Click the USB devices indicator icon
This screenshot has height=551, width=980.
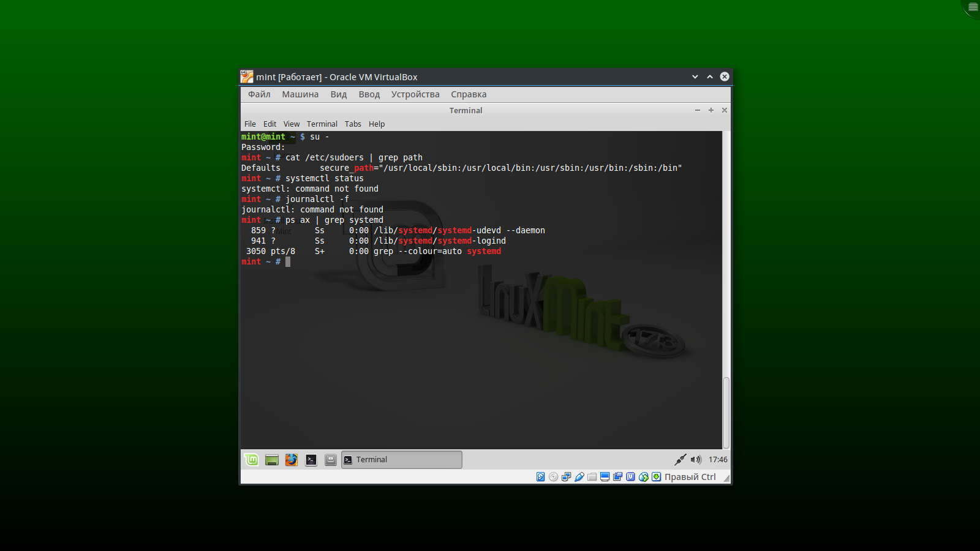tap(579, 477)
